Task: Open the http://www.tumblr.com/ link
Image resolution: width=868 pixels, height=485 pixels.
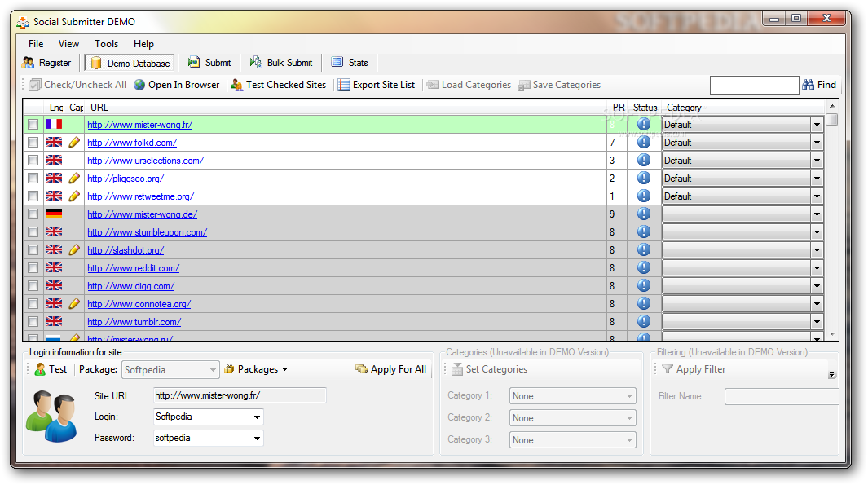Action: pyautogui.click(x=134, y=322)
